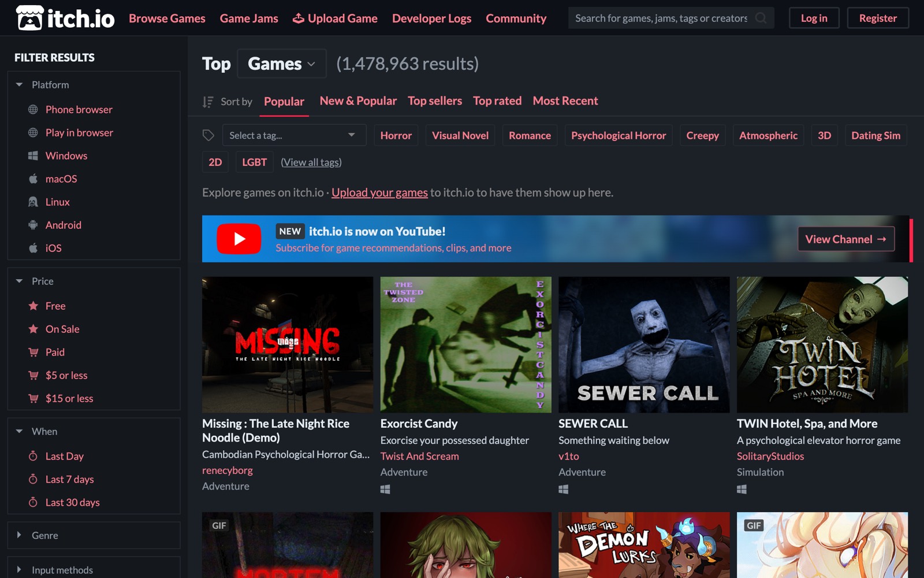Click the stopwatch icon beside Last 7 days
This screenshot has width=924, height=578.
click(x=33, y=479)
